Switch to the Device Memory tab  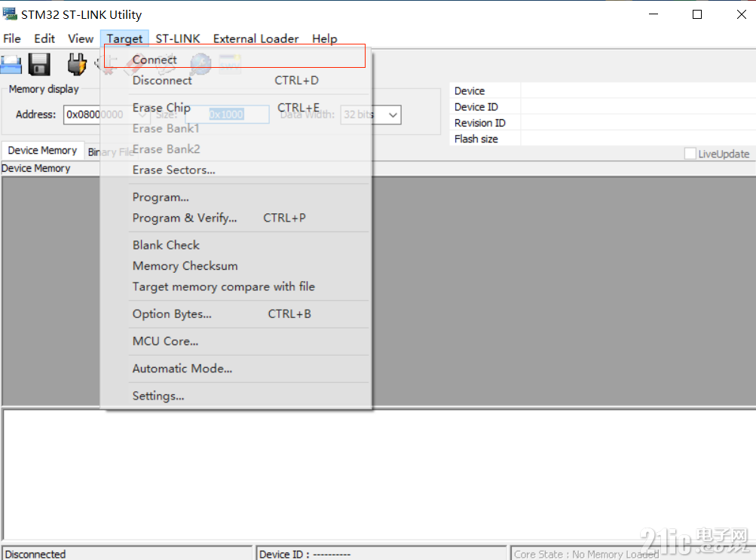coord(42,150)
